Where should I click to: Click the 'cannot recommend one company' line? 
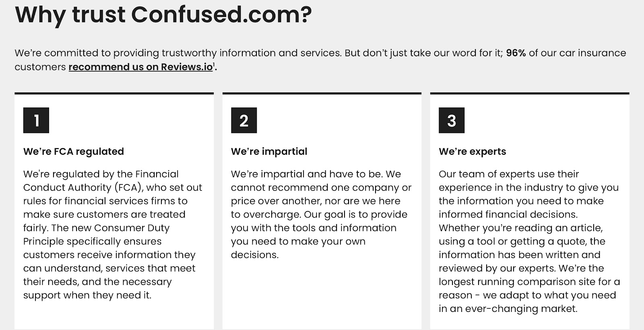[321, 188]
